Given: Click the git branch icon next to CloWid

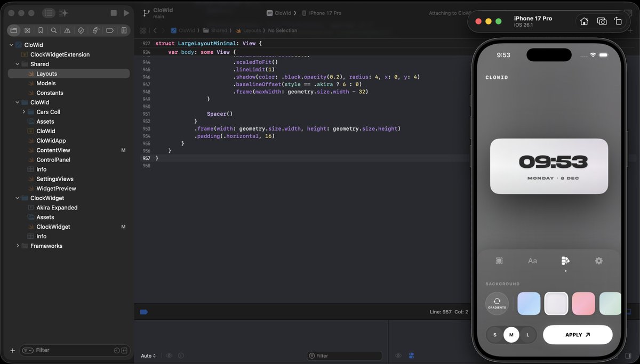Looking at the screenshot, I should [146, 13].
